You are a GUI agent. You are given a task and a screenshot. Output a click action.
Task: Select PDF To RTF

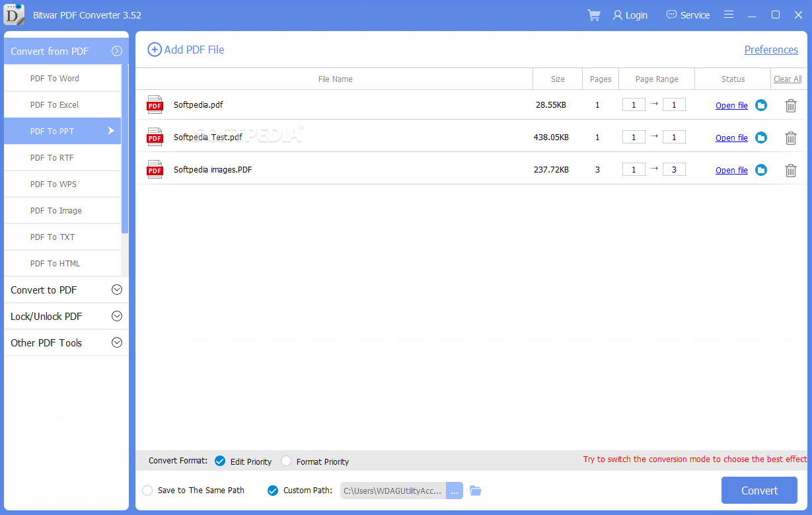point(62,157)
